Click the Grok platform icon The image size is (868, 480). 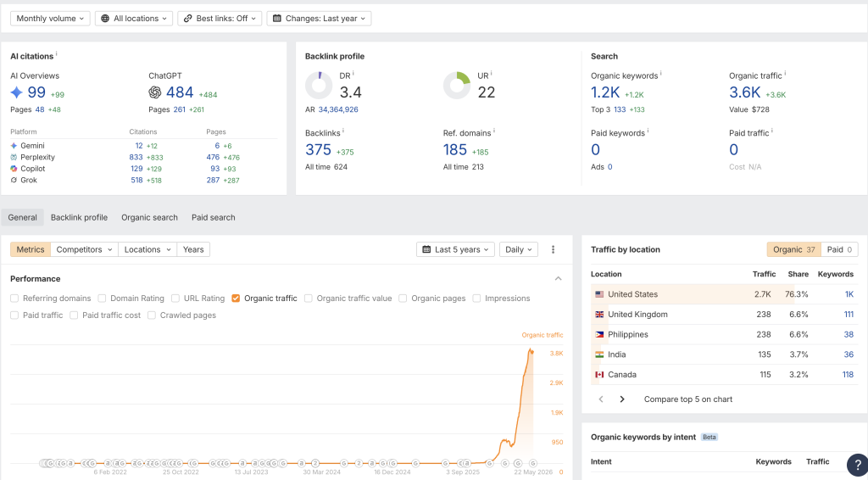click(x=14, y=180)
